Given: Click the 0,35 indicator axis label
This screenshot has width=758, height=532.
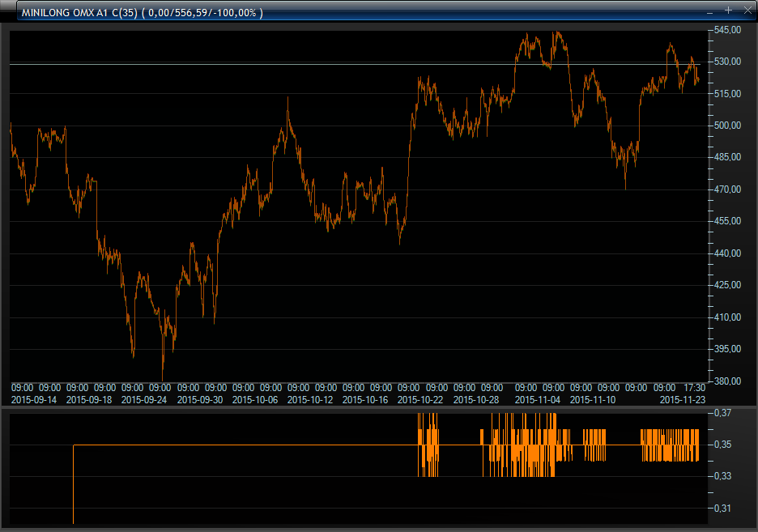Looking at the screenshot, I should [x=722, y=445].
